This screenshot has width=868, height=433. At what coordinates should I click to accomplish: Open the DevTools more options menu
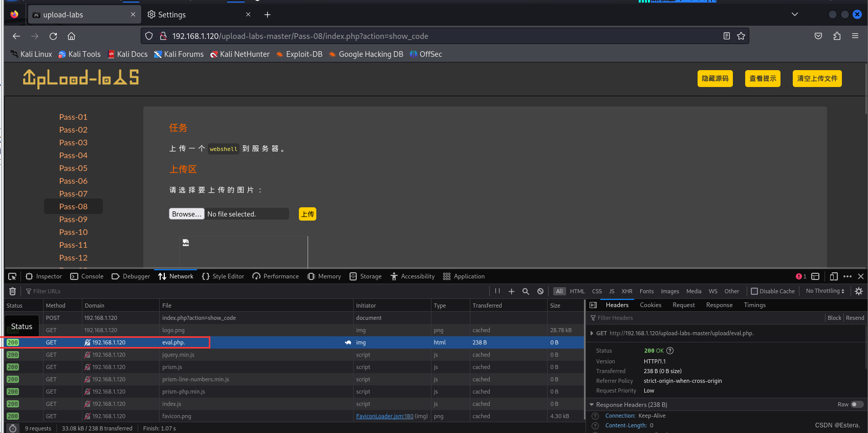click(x=848, y=276)
